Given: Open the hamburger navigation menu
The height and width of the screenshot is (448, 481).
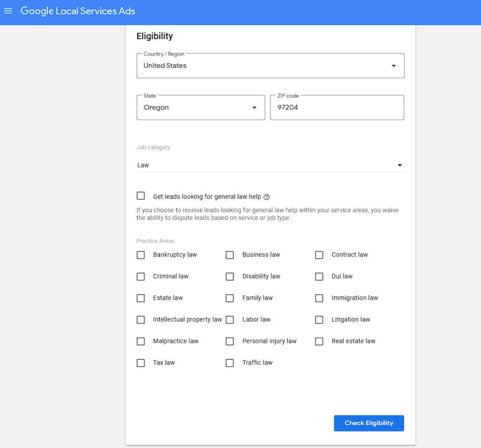Looking at the screenshot, I should [x=8, y=11].
